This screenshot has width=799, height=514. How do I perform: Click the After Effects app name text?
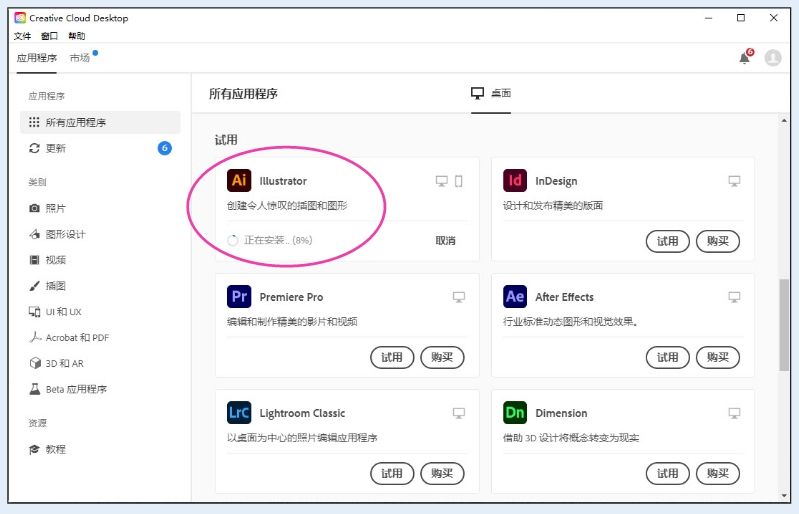pyautogui.click(x=564, y=297)
